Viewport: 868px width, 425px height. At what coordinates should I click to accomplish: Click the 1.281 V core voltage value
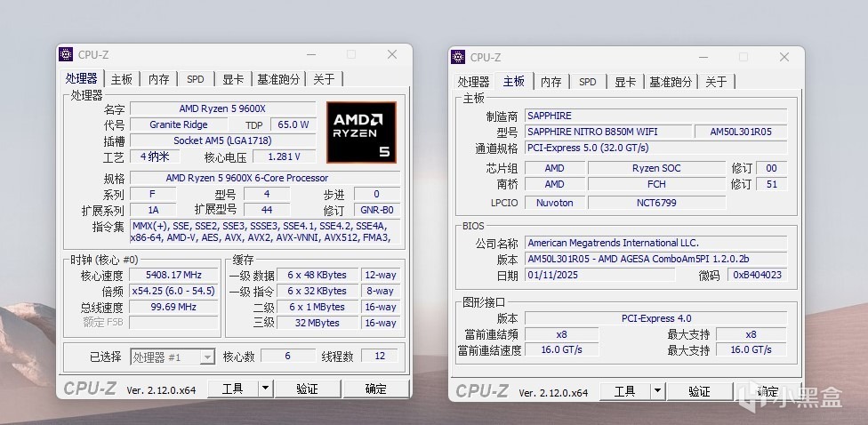tap(284, 156)
